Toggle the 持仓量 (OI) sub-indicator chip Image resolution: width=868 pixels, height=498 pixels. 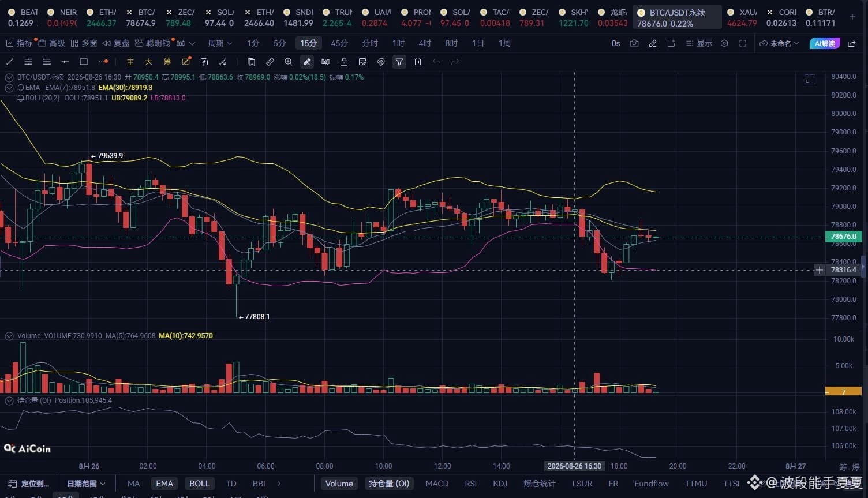(x=390, y=484)
